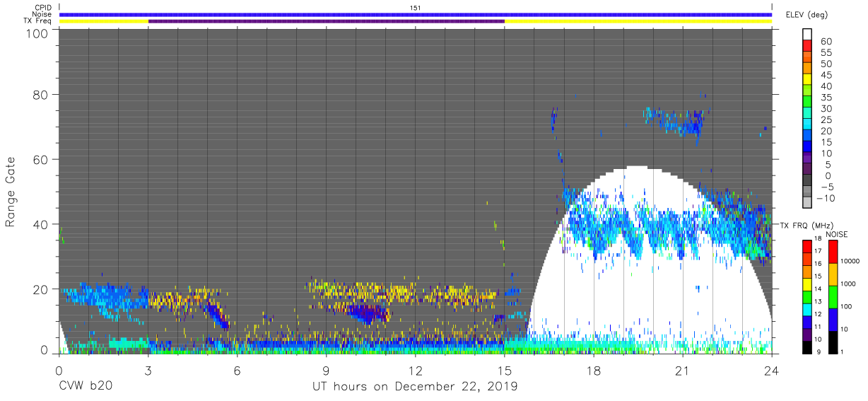The width and height of the screenshot is (868, 401).
Task: Click the "6" hour x-axis label
Action: click(237, 370)
